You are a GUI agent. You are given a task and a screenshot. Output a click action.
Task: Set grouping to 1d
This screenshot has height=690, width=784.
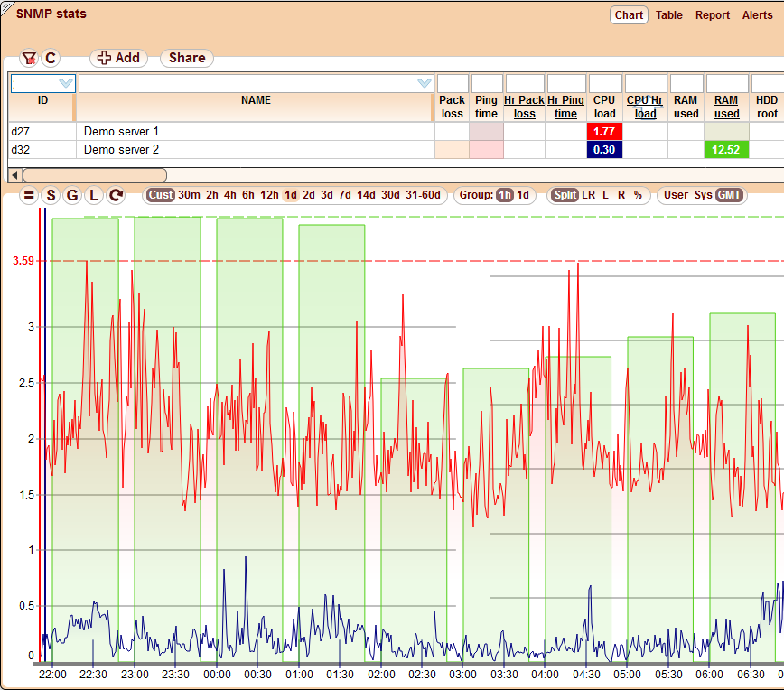point(523,195)
